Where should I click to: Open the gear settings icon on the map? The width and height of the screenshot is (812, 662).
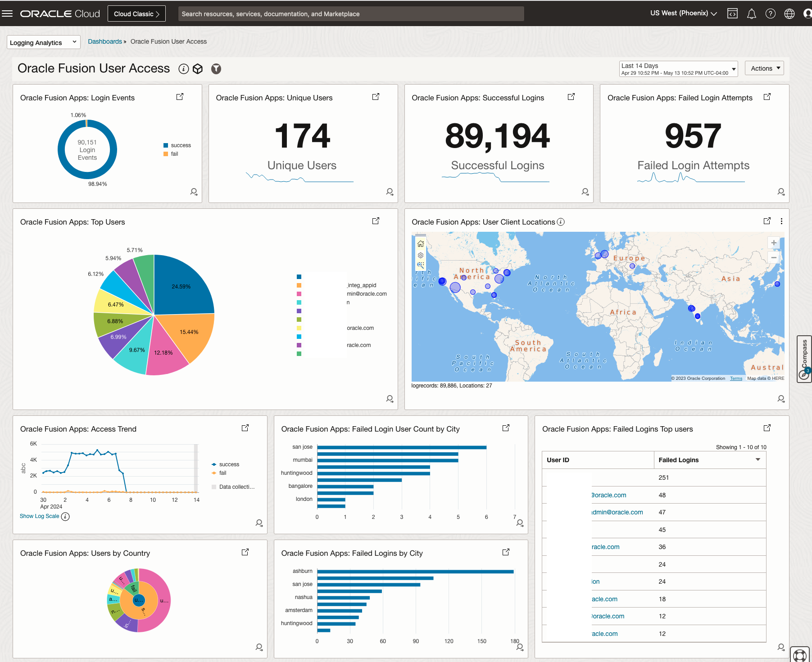point(420,255)
